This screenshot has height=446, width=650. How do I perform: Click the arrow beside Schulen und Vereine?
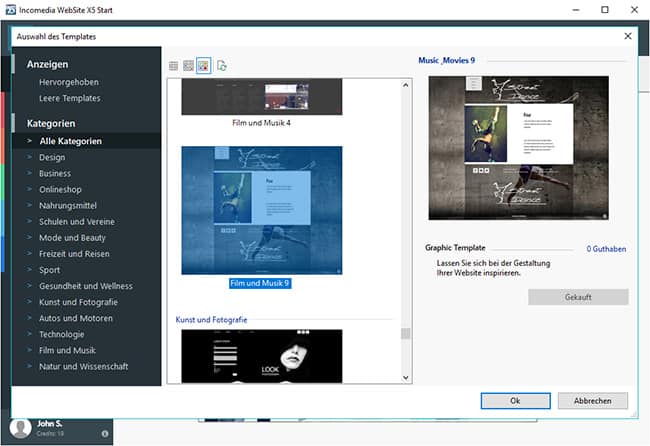29,221
